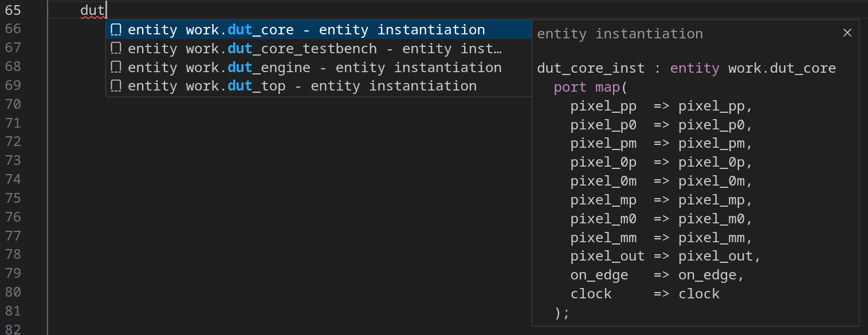
Task: Click the on_edge mapping line in preview
Action: click(657, 275)
